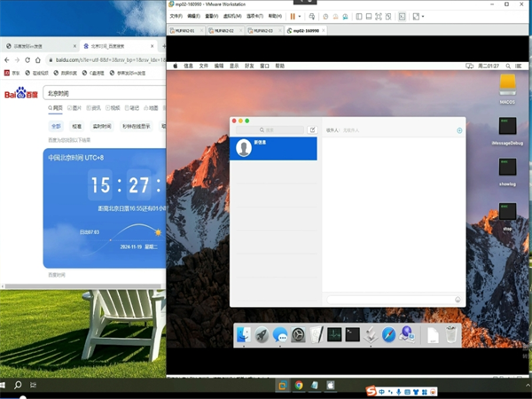
Task: Click the Messages search field
Action: pos(268,129)
